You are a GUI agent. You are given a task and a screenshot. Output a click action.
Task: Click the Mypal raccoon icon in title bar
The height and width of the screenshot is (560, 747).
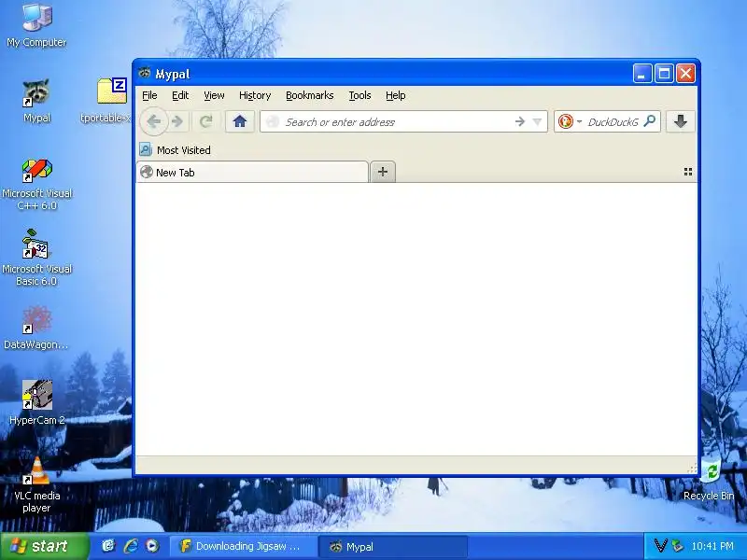tap(145, 73)
